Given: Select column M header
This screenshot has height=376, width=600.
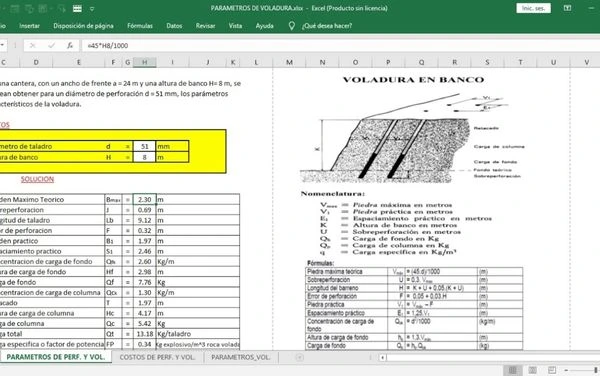Looking at the screenshot, I should click(289, 62).
